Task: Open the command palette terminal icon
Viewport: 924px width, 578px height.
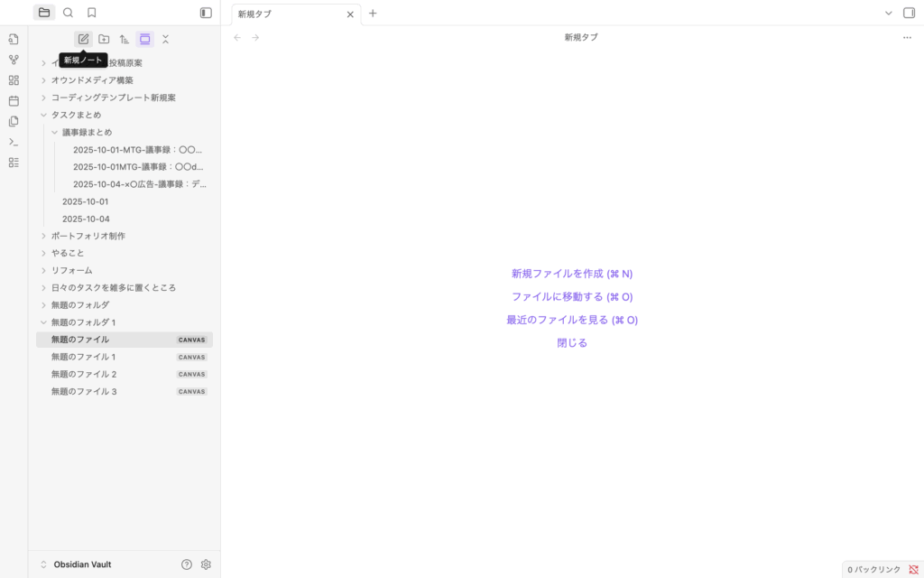Action: (14, 142)
